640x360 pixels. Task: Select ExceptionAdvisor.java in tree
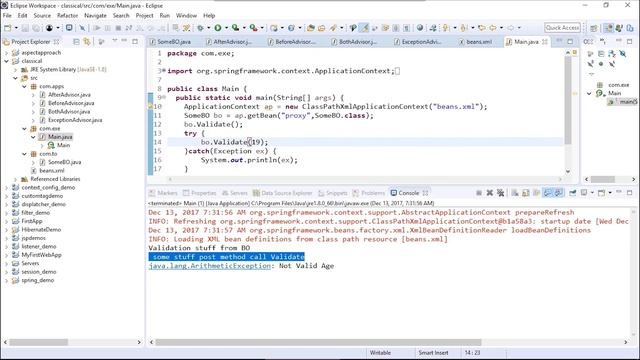(x=75, y=120)
